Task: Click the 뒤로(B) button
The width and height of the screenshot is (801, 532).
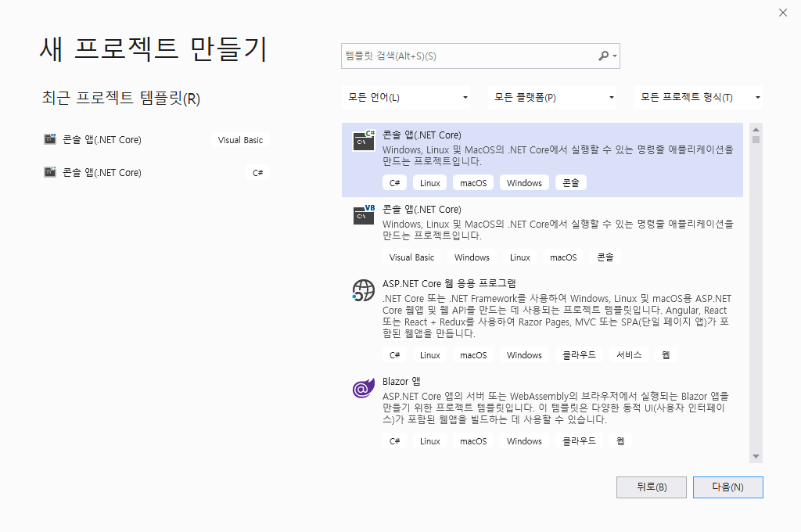Action: pyautogui.click(x=652, y=487)
